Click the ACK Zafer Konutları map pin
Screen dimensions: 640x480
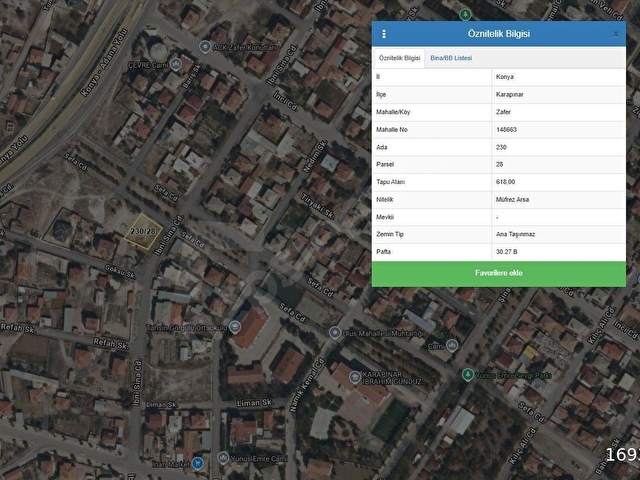pos(205,47)
